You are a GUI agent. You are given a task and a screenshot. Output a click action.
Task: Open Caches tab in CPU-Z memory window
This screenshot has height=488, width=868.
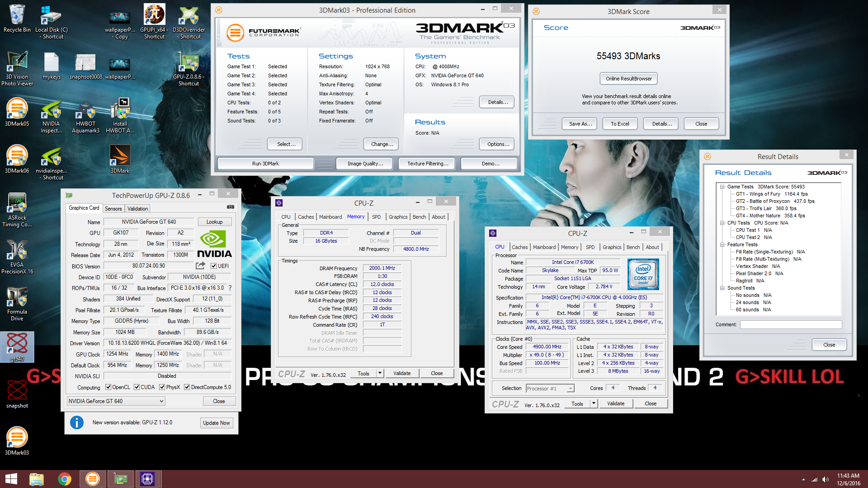pos(306,217)
